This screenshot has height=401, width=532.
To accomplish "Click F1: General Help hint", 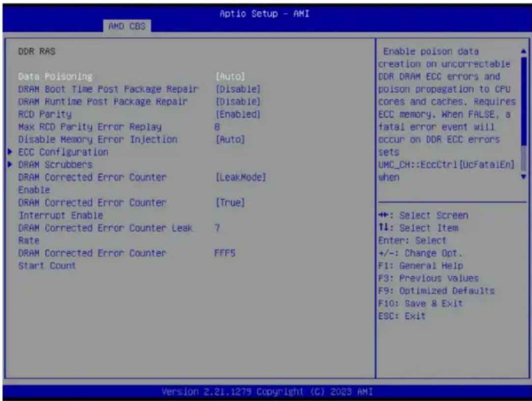I will [x=421, y=266].
